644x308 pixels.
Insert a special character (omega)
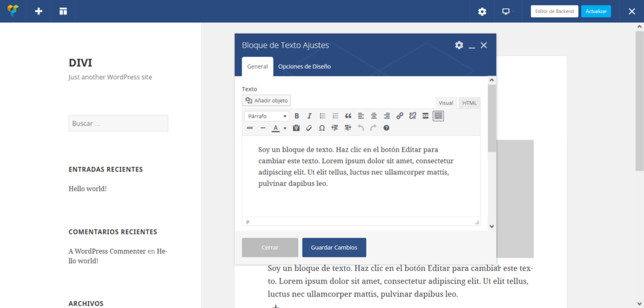[x=322, y=128]
